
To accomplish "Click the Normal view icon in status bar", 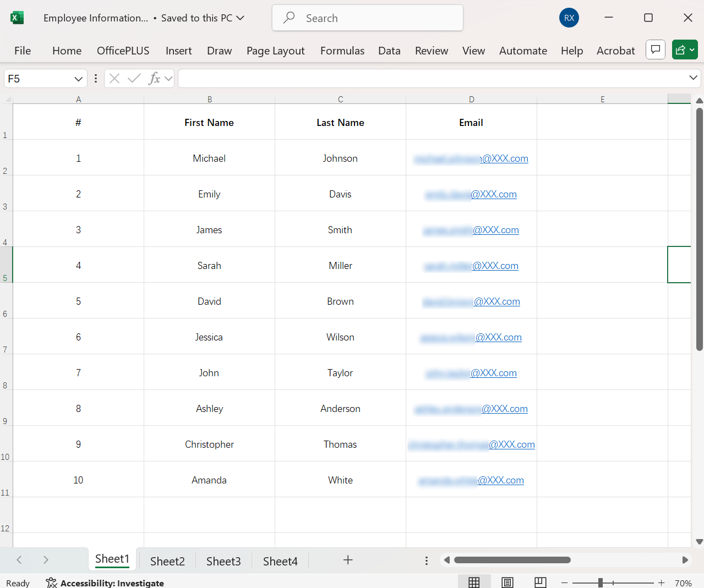I will point(474,581).
